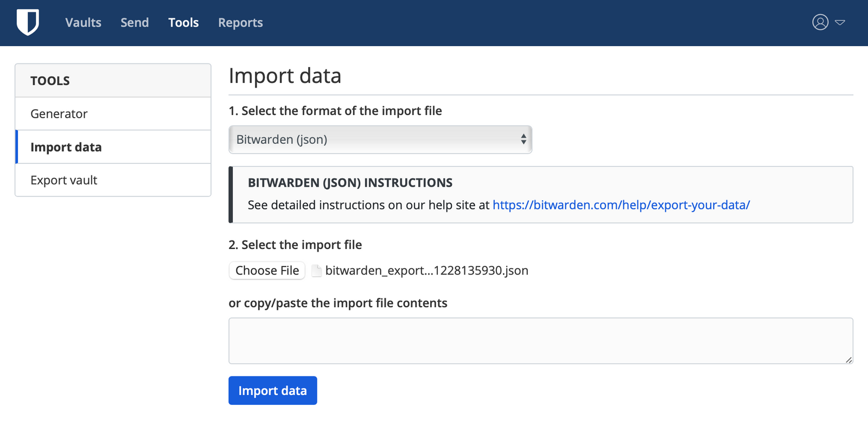Go to the Vaults tab
This screenshot has height=427, width=868.
[83, 23]
